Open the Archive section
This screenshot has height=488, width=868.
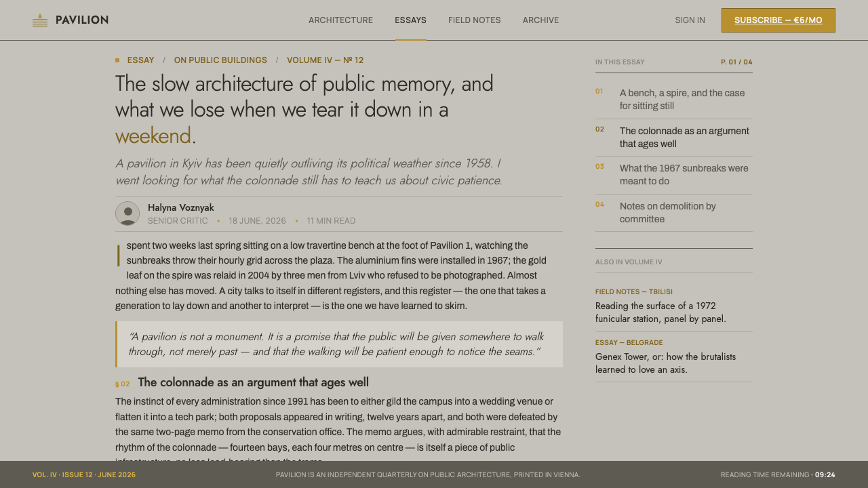(541, 20)
